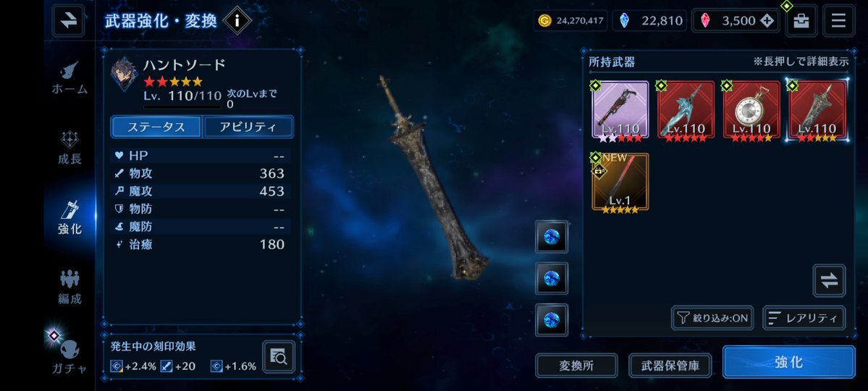Open the 武器保管庫 button
Viewport: 868px width, 391px height.
(x=670, y=366)
